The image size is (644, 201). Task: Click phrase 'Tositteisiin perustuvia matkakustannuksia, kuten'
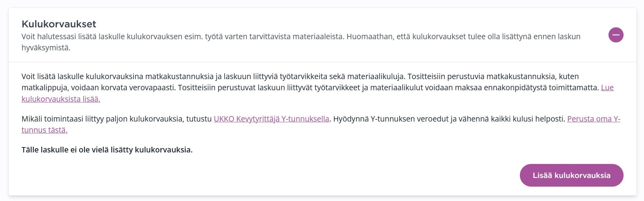(x=493, y=76)
